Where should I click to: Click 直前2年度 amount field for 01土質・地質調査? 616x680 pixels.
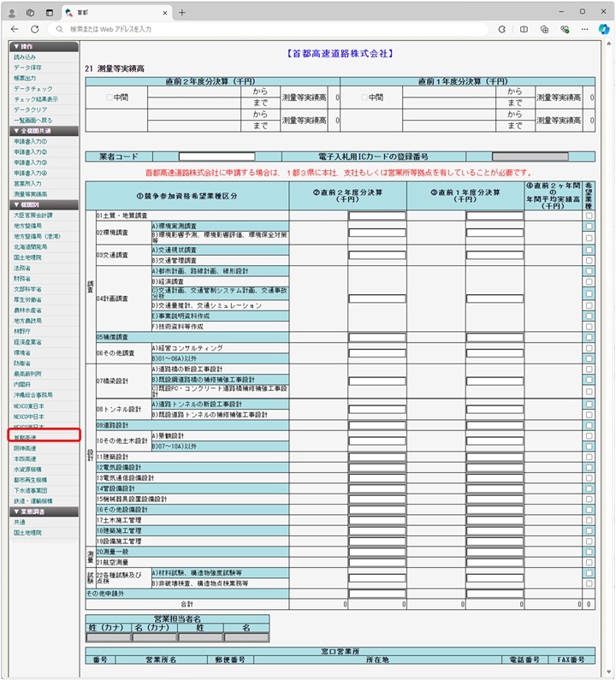pos(377,216)
